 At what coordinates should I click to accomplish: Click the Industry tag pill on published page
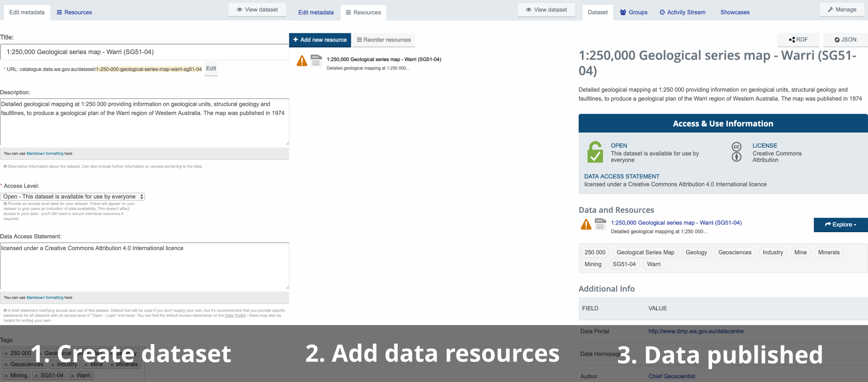click(773, 252)
